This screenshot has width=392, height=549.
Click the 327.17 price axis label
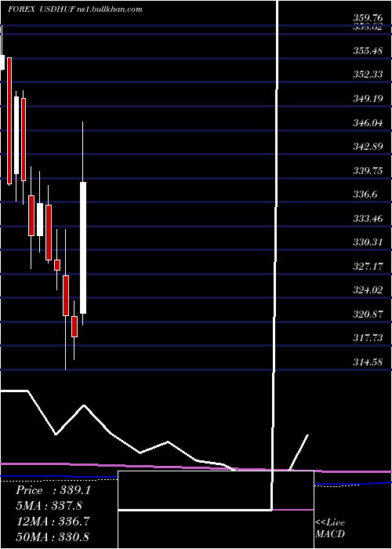click(368, 267)
